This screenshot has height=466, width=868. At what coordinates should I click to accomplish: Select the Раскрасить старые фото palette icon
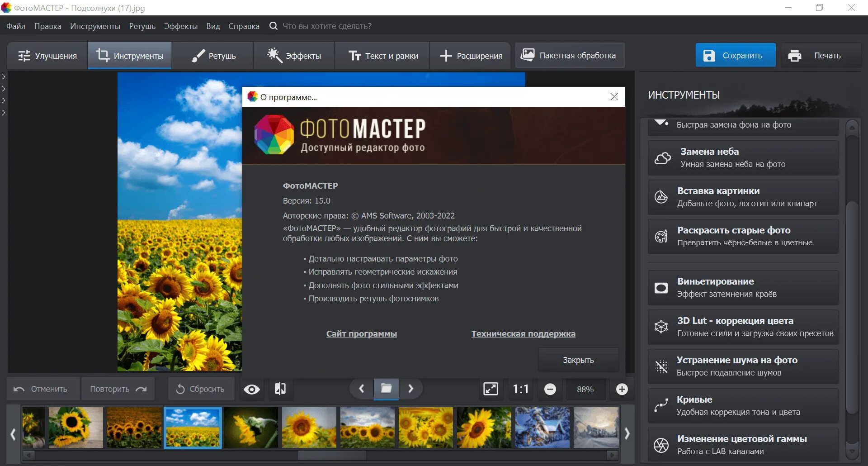(661, 237)
